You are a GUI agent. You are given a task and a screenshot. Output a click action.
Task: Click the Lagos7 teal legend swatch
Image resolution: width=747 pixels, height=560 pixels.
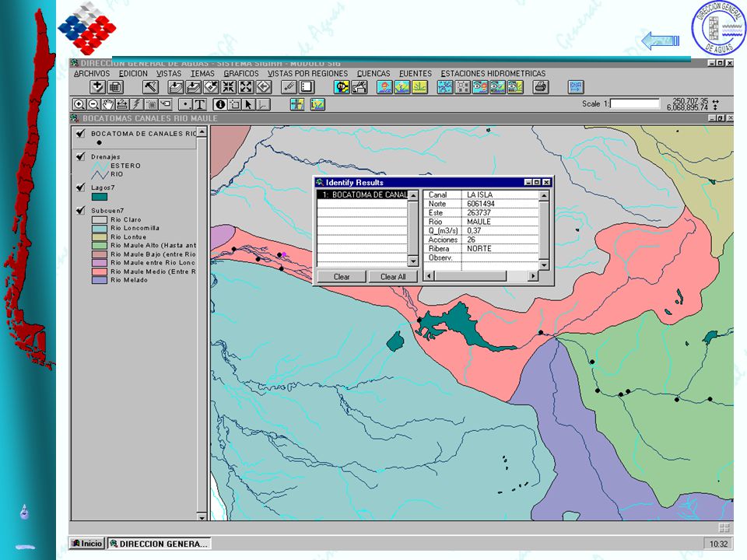(x=99, y=197)
